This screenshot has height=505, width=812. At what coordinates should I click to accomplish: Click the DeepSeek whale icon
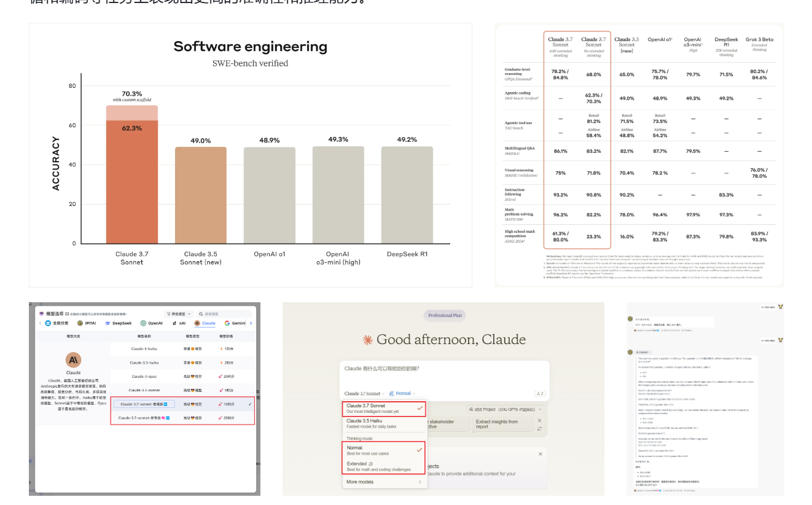tap(107, 323)
